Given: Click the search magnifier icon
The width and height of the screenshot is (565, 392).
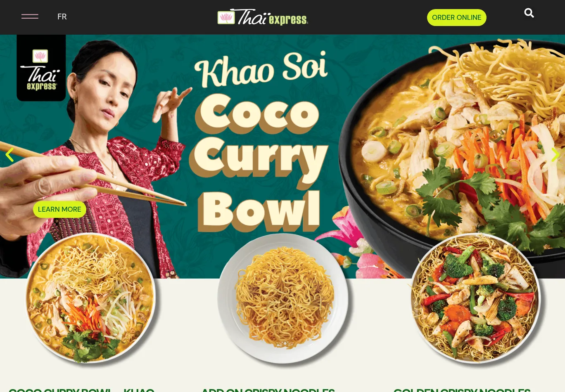Looking at the screenshot, I should click(x=529, y=13).
